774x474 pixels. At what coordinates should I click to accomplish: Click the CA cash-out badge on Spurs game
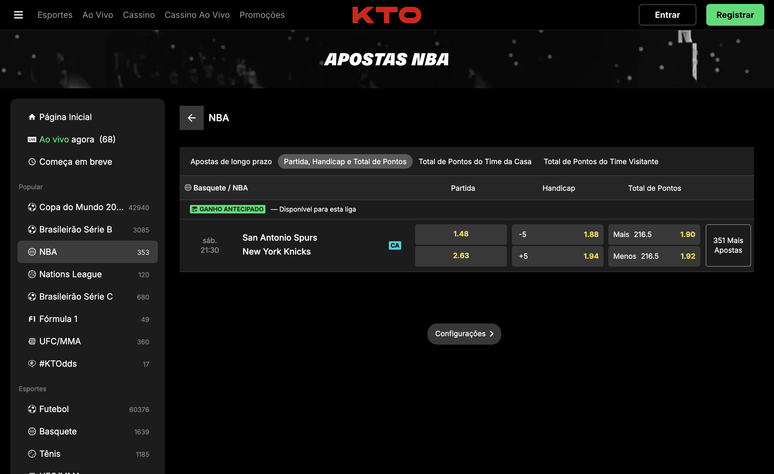click(395, 245)
